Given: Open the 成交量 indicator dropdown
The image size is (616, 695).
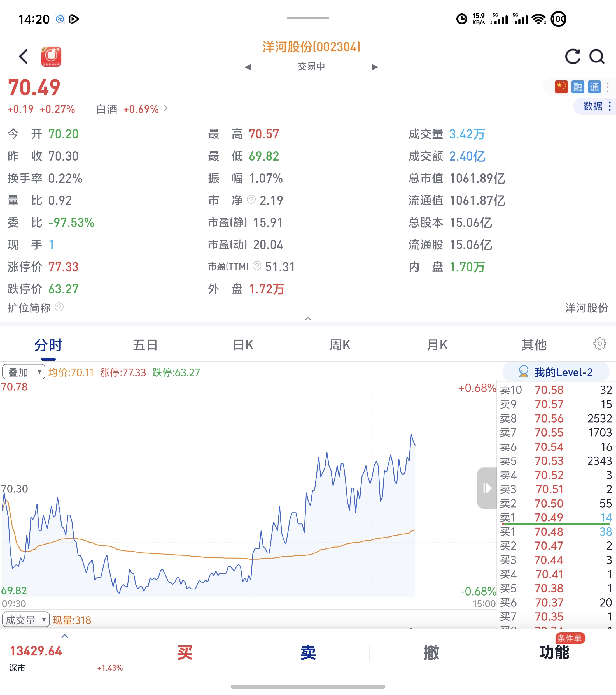Looking at the screenshot, I should (x=26, y=620).
